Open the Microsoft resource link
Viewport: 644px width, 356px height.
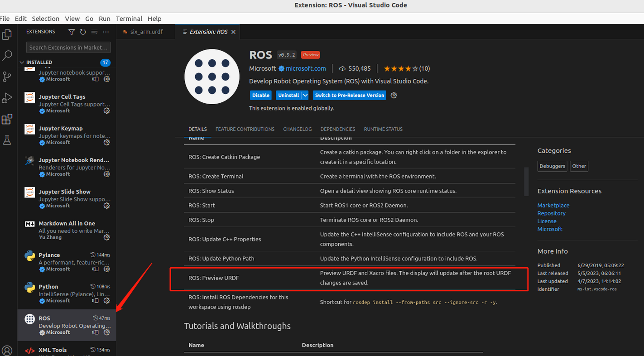click(x=550, y=229)
